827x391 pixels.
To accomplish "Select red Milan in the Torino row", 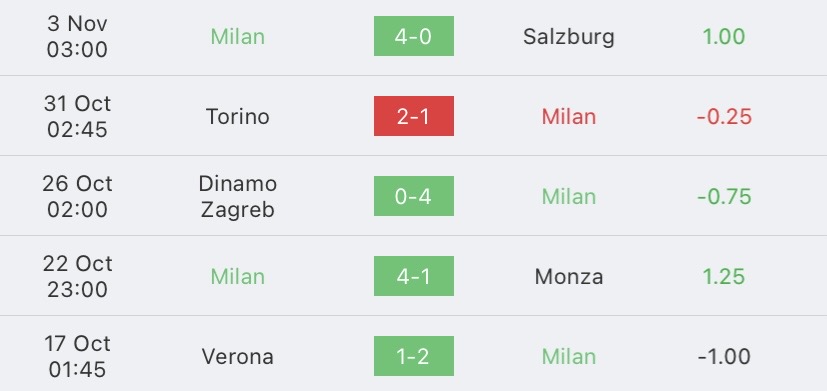I will click(x=569, y=117).
